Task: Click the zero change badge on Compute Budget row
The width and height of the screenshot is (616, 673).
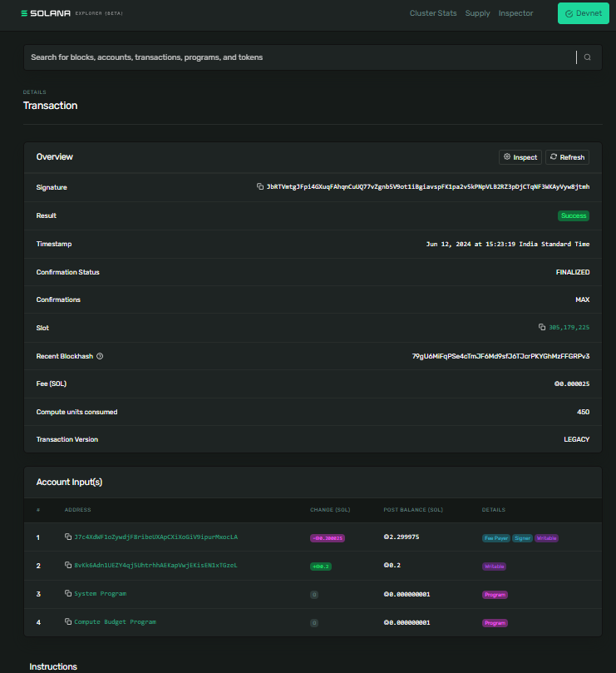Action: [x=314, y=623]
